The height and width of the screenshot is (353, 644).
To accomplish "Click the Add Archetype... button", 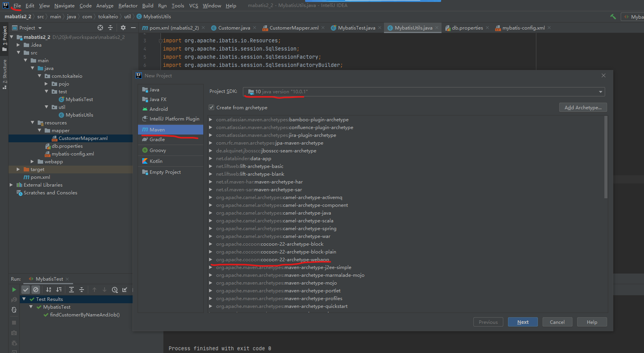I will (583, 108).
